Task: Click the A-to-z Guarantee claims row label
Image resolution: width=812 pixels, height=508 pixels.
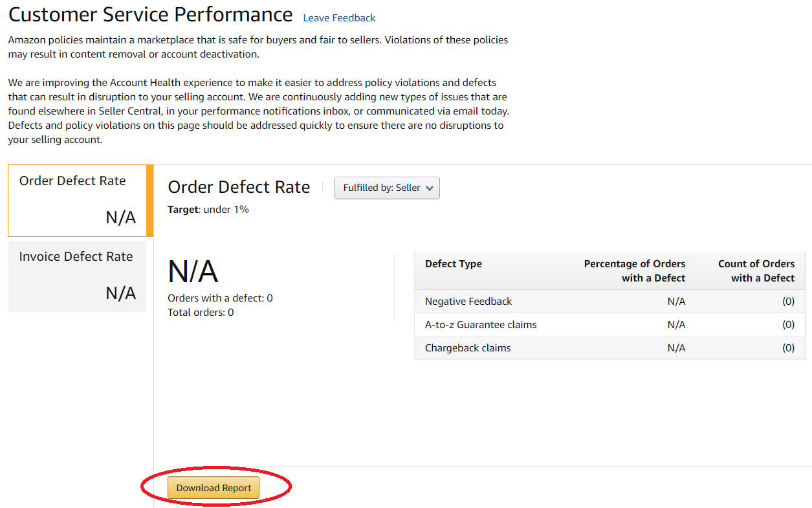Action: [x=481, y=325]
